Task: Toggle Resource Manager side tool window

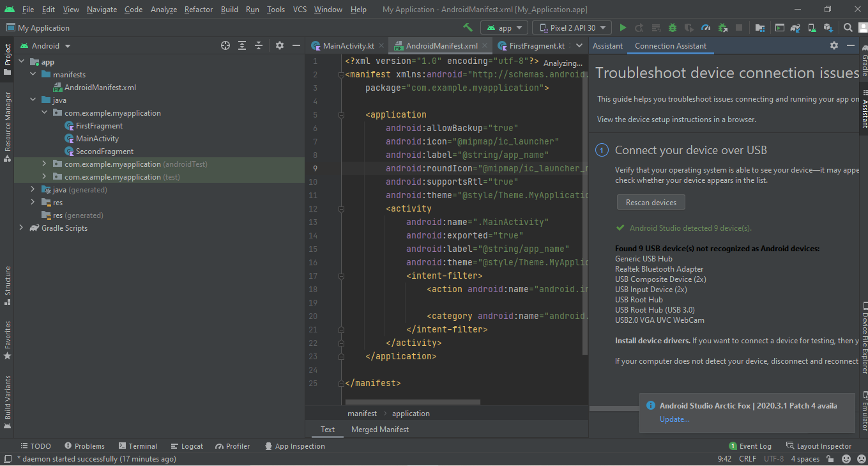Action: coord(7,127)
